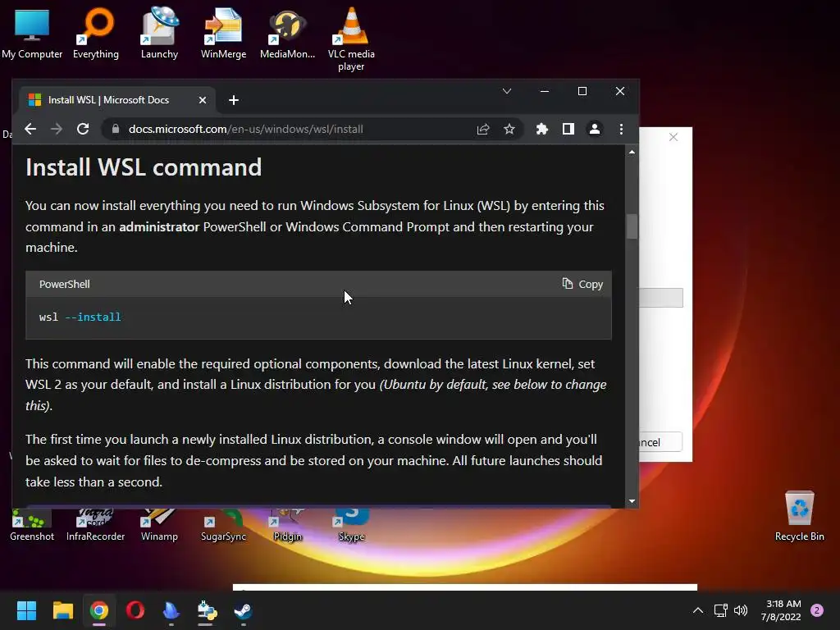Screen dimensions: 840x630
Task: Minimize the Chrome window
Action: click(545, 91)
